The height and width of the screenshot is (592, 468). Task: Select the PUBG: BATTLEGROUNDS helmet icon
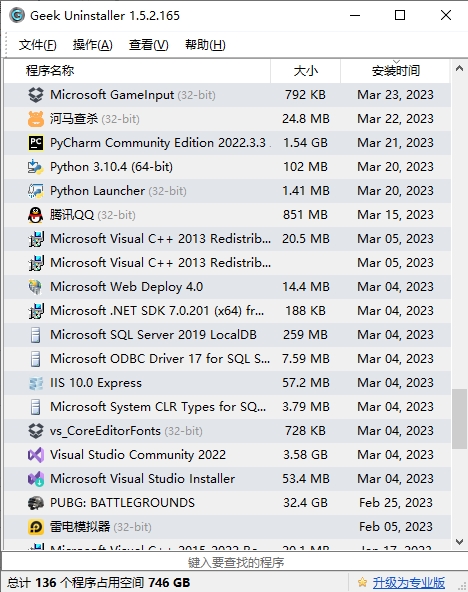click(36, 503)
